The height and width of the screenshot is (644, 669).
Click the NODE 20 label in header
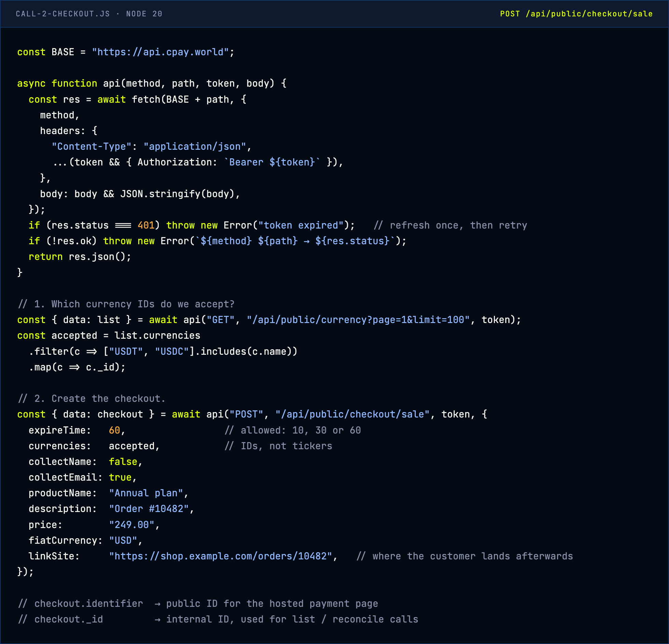coord(144,14)
